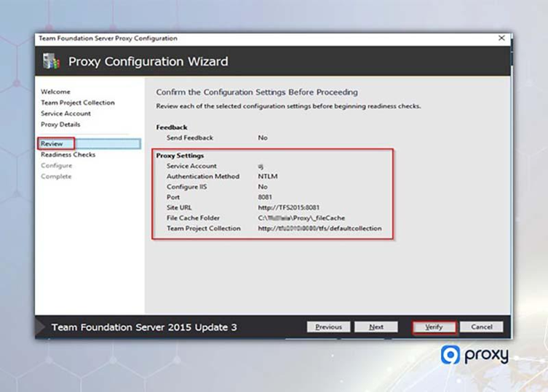Navigate to the Proxy Details step

click(61, 124)
